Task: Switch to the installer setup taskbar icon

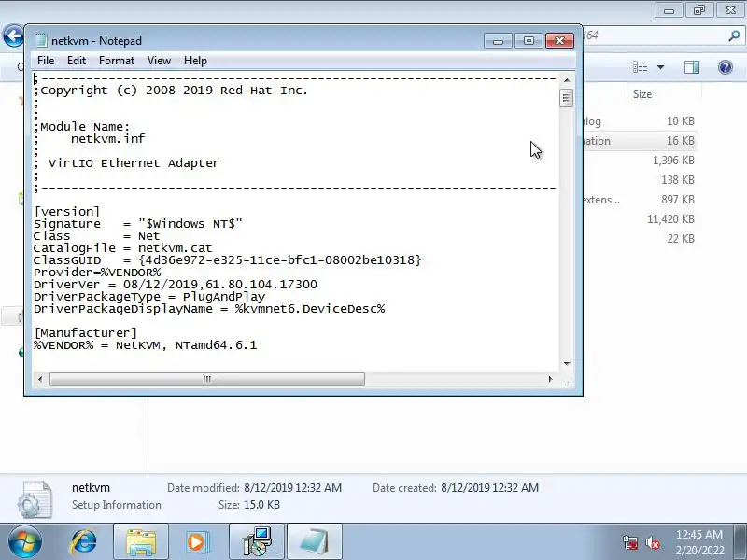Action: click(257, 542)
